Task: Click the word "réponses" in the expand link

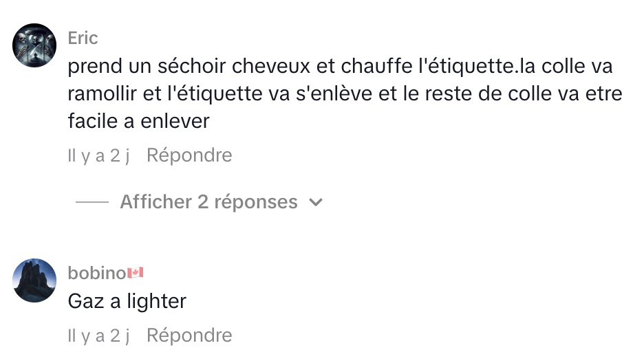Action: point(256,202)
